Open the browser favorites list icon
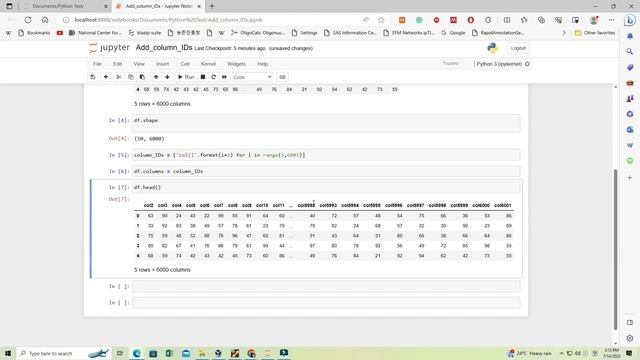This screenshot has height=360, width=640. [x=524, y=20]
